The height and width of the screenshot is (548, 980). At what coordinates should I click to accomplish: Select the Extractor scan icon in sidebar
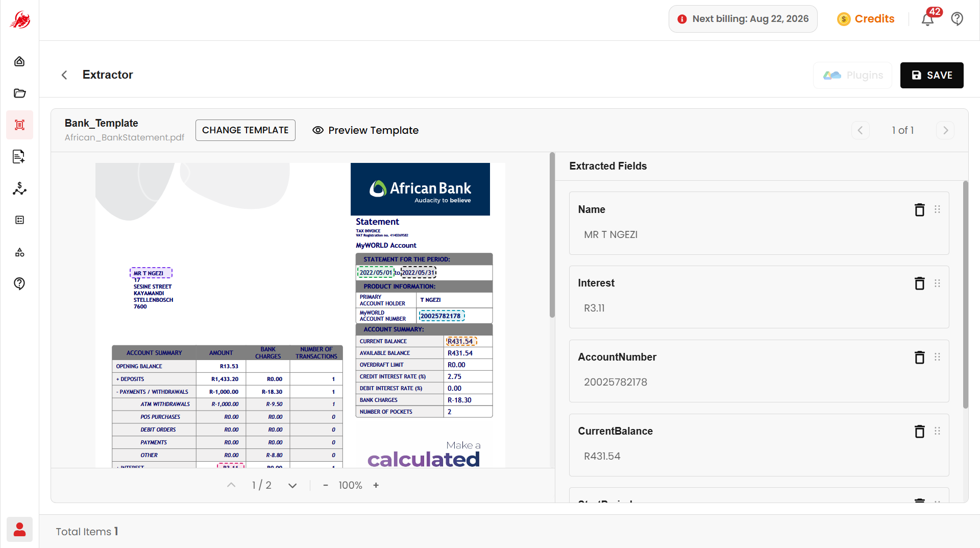[x=19, y=125]
